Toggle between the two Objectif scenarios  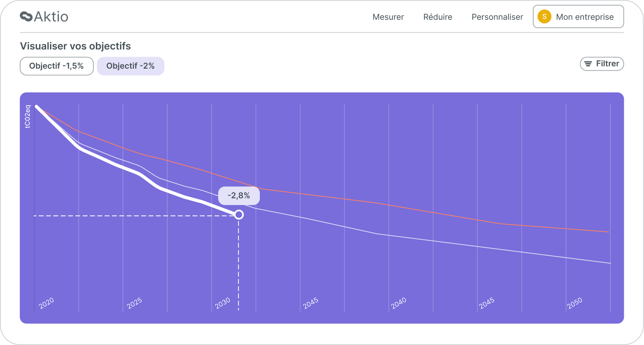coord(56,66)
